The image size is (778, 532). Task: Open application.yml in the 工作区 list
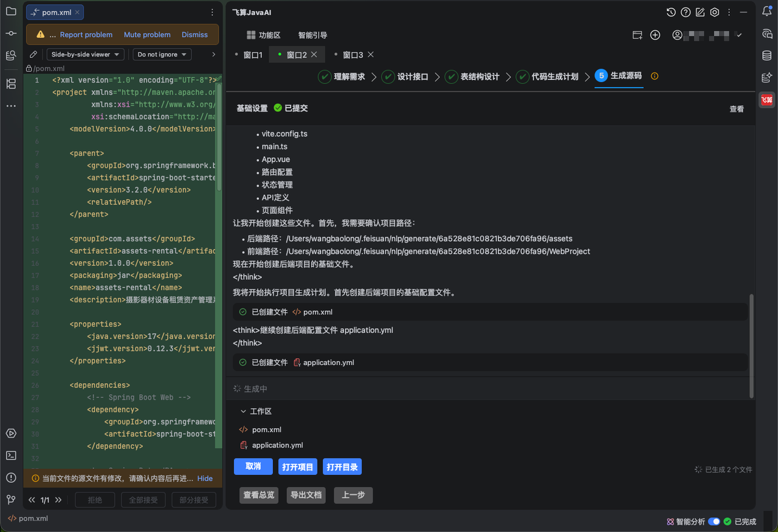(x=277, y=445)
